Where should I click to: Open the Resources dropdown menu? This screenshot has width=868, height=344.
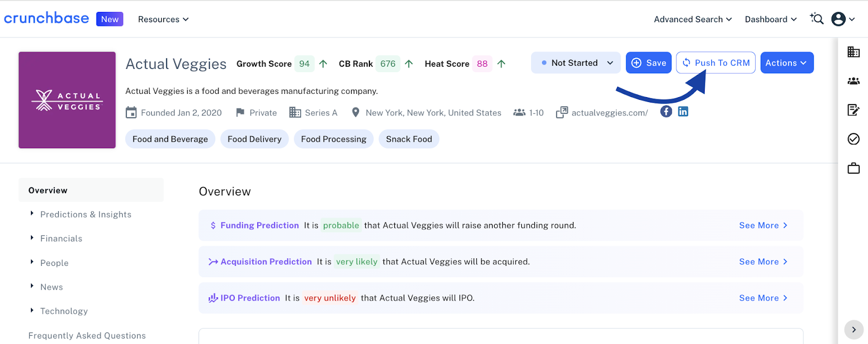(163, 19)
